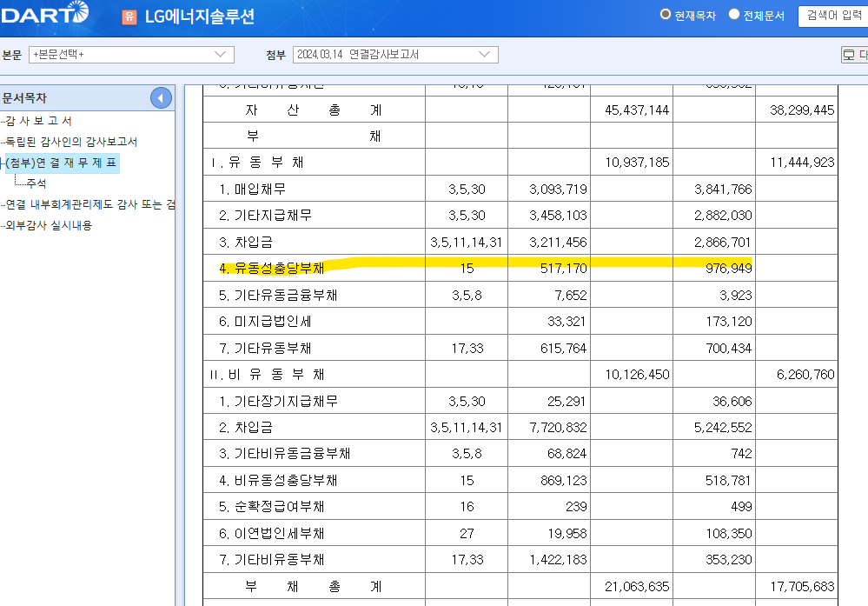This screenshot has height=606, width=868.
Task: Click 기타비유동부채 amount 1,422,183
Action: (558, 559)
